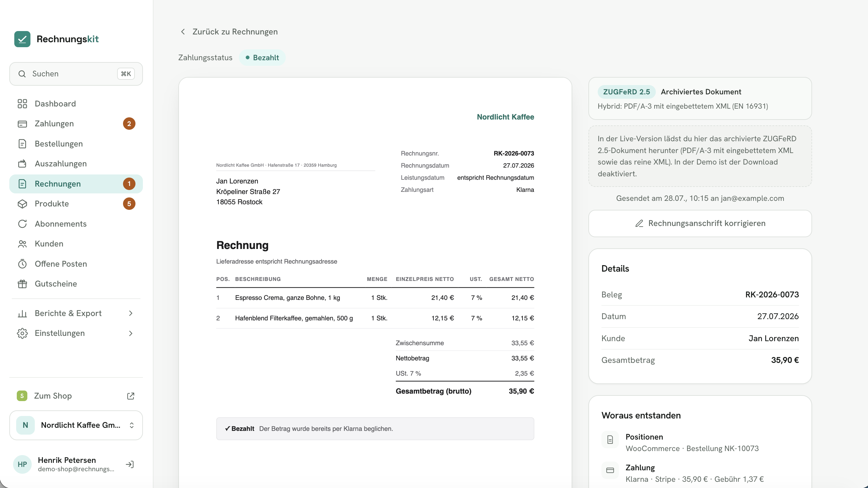Click the Gesamtbetrag (brutto) label
This screenshot has width=868, height=488.
(433, 391)
